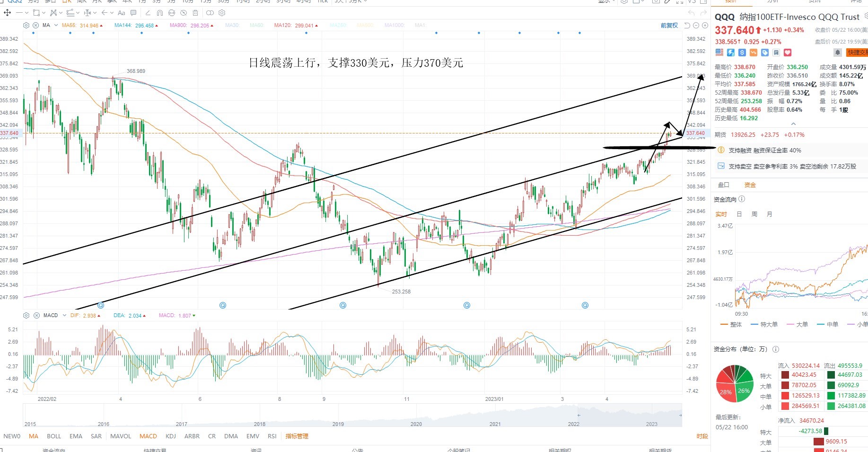
Task: Close the MA indicator with X circle
Action: pyautogui.click(x=35, y=25)
